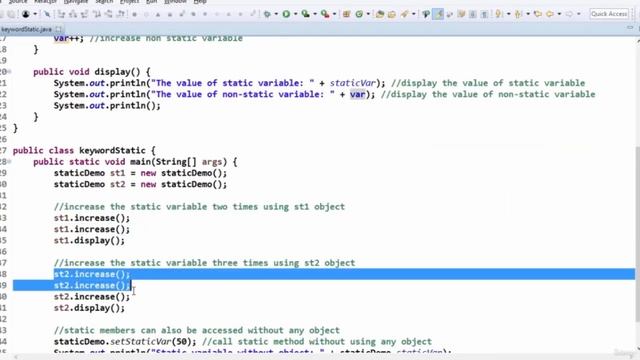Open the Run button dropdown arrow

296,14
